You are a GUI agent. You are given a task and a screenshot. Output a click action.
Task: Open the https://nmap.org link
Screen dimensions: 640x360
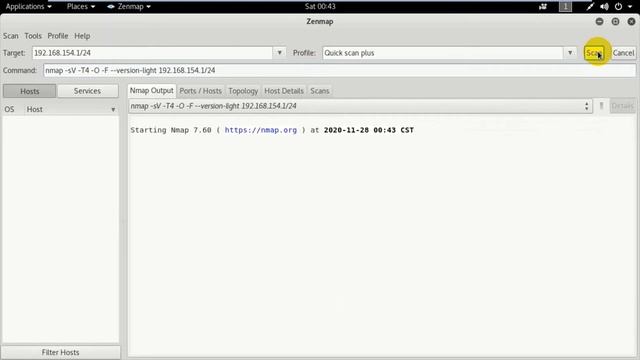coord(261,130)
